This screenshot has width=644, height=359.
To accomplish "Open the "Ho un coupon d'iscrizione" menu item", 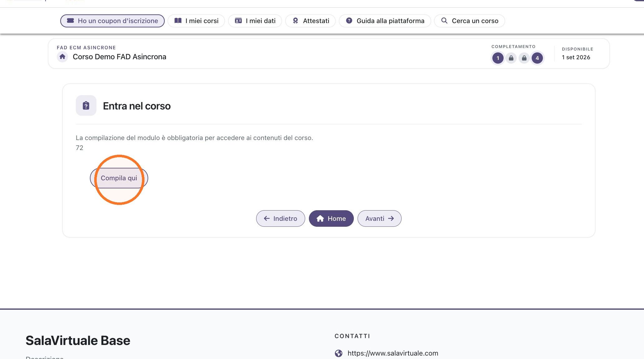I will click(112, 21).
